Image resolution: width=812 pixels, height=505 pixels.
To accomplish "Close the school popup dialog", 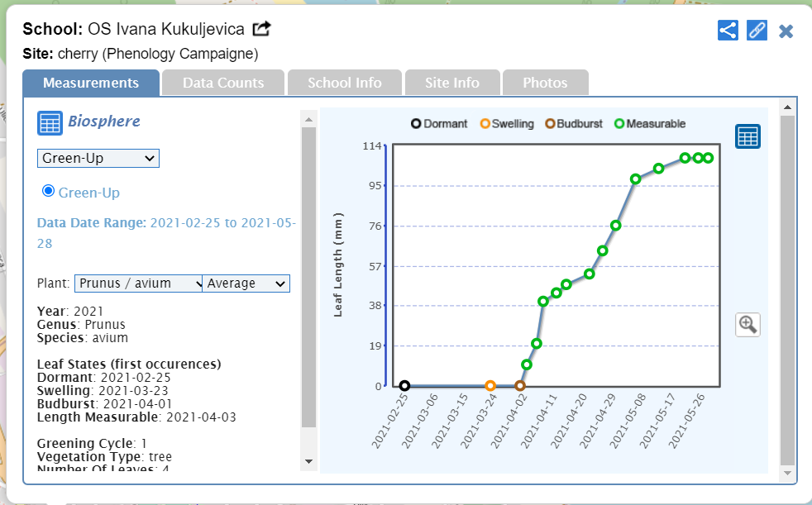I will 786,31.
